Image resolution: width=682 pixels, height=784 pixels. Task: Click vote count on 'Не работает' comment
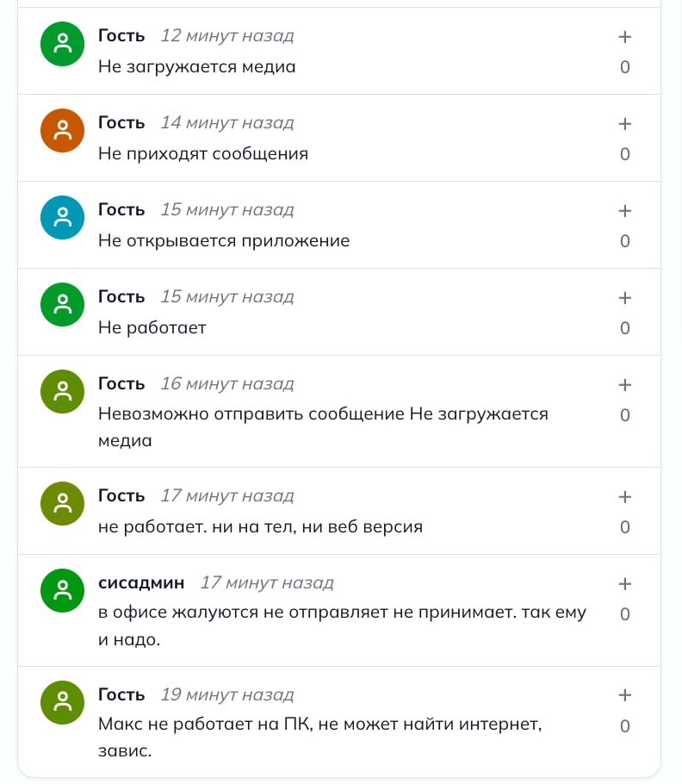tap(625, 328)
